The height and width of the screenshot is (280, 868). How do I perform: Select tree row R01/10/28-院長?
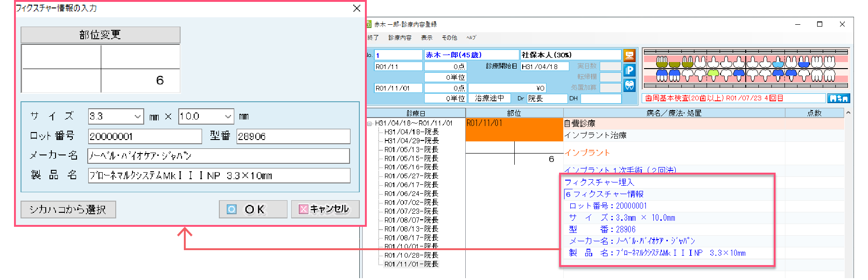[x=411, y=255]
